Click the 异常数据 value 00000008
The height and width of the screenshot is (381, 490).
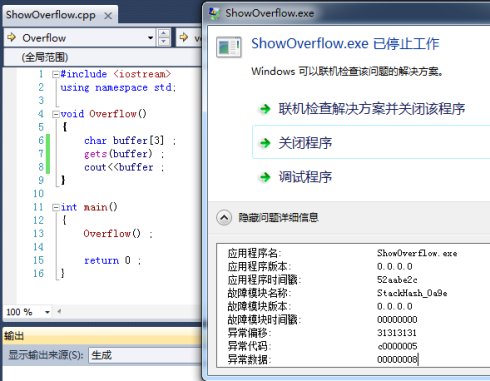point(397,360)
